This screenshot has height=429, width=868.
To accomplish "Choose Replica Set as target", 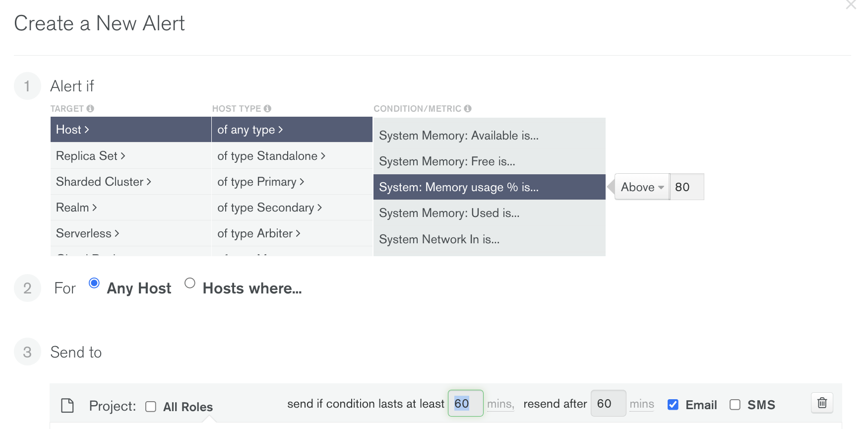I will click(x=91, y=156).
